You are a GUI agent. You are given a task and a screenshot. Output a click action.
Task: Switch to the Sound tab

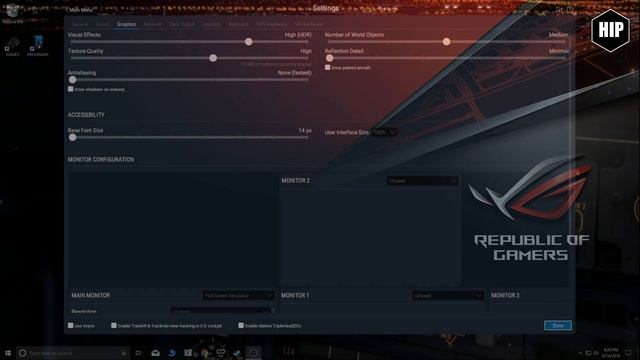point(102,24)
